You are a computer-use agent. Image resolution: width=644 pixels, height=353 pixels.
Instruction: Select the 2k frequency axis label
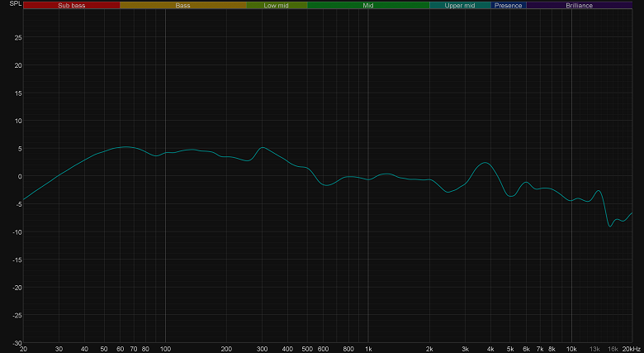pyautogui.click(x=429, y=349)
